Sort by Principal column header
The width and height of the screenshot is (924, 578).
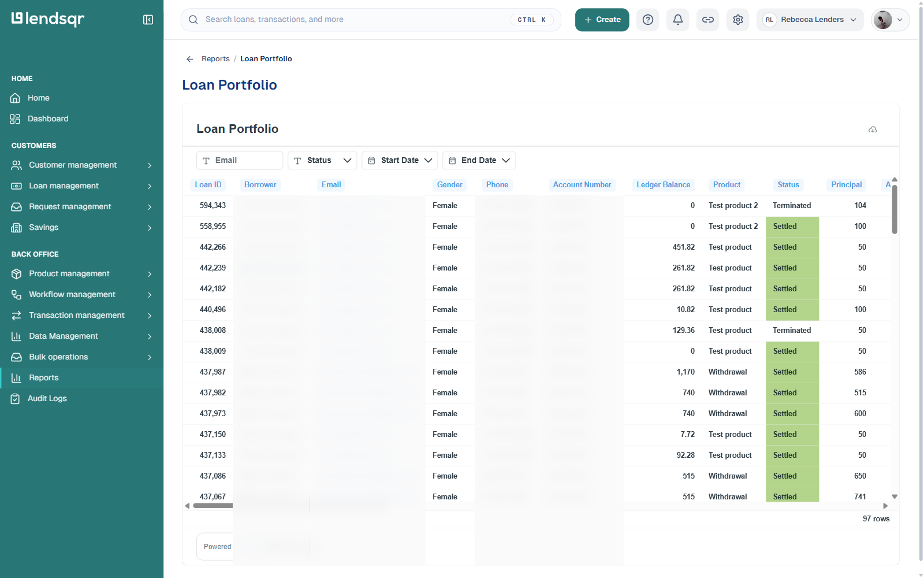click(x=846, y=185)
